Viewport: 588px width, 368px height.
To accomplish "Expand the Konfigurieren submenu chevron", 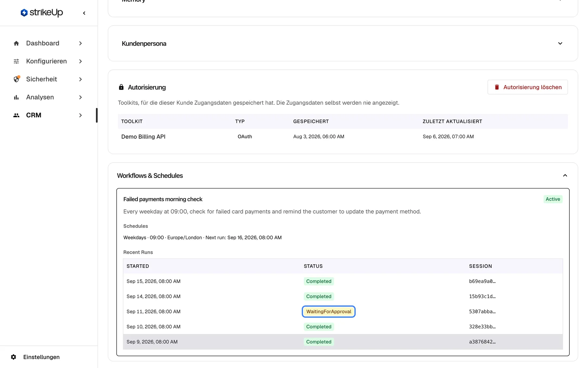I will [80, 61].
